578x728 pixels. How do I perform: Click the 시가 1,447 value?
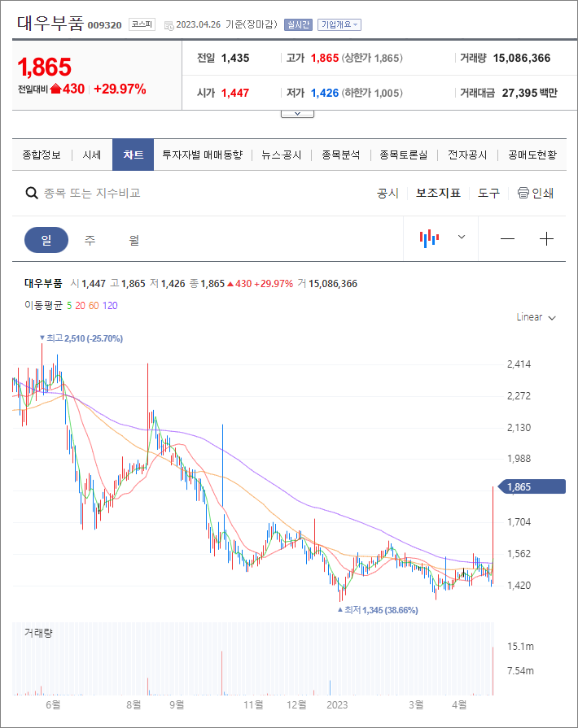[x=235, y=93]
